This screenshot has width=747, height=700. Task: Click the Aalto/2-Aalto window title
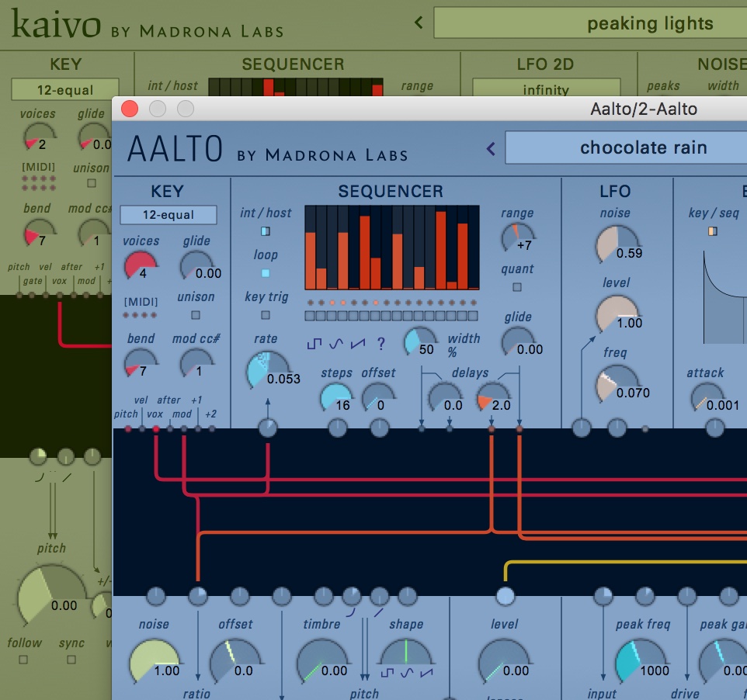pyautogui.click(x=644, y=109)
